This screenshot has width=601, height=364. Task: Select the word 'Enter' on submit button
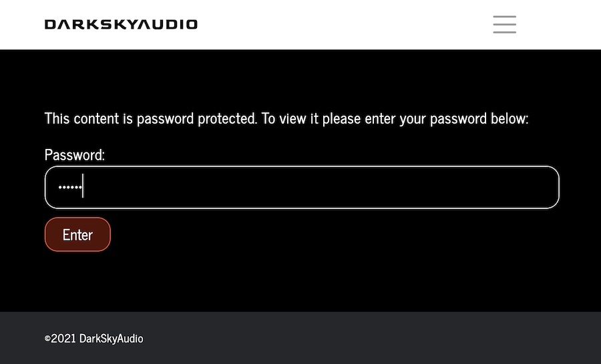(78, 235)
